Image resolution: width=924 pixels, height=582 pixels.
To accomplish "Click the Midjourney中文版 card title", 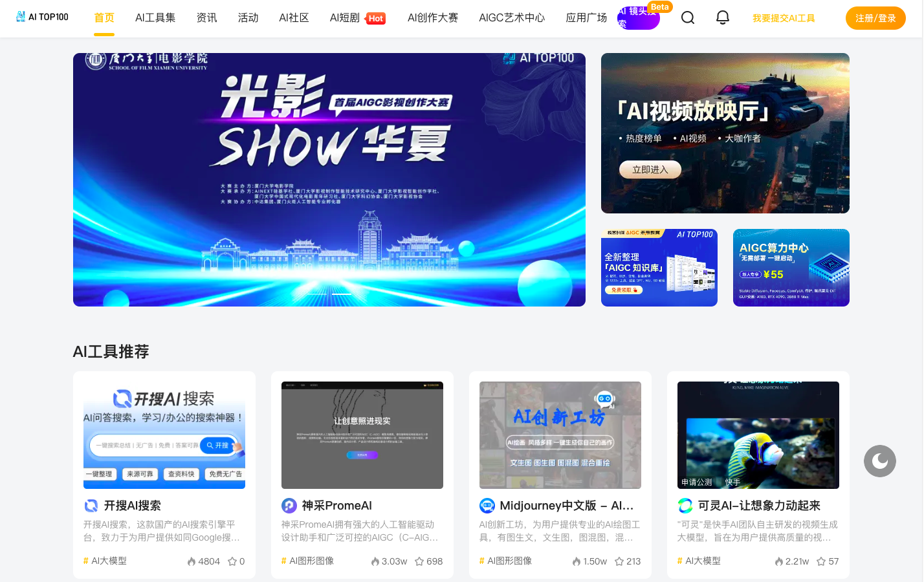I will [x=567, y=506].
